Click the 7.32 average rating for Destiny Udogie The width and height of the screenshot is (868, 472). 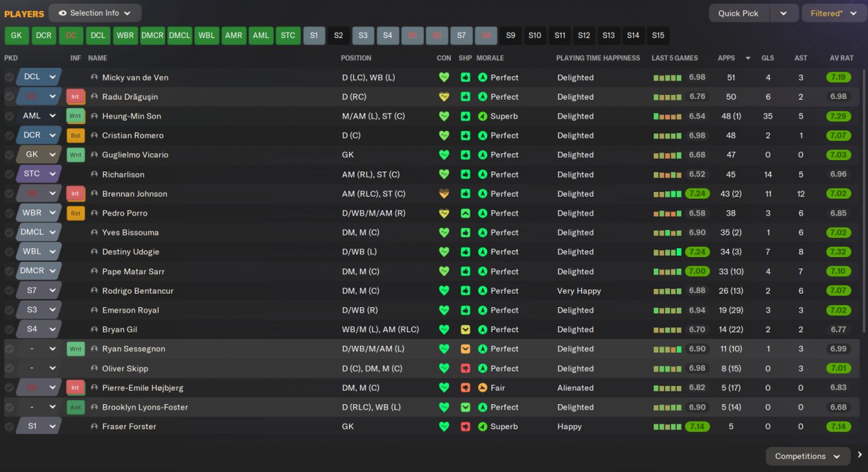point(839,252)
